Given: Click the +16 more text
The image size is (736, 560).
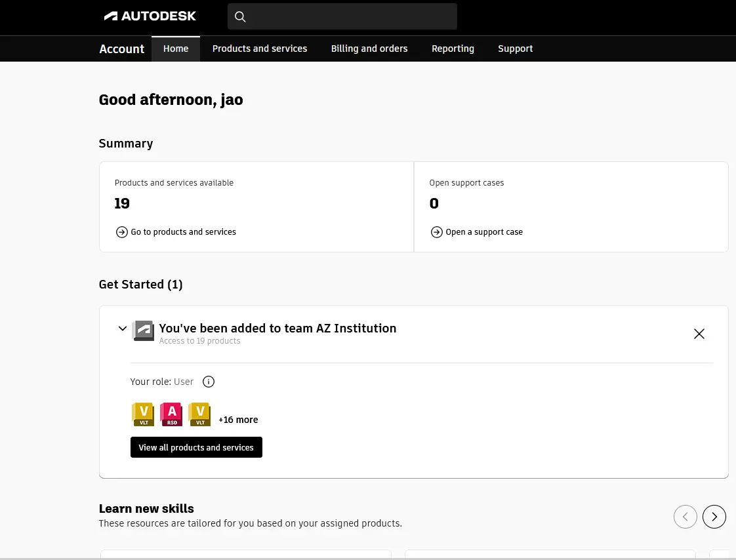Looking at the screenshot, I should tap(238, 420).
